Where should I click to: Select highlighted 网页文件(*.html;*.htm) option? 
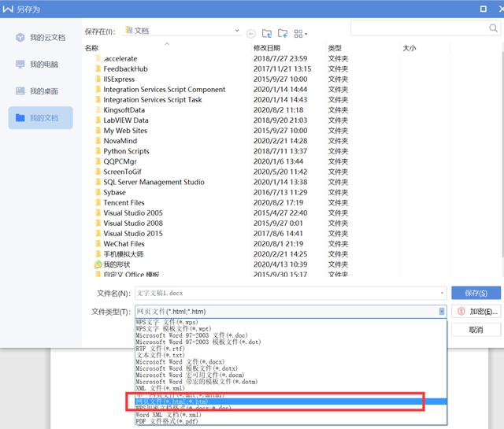pos(291,401)
